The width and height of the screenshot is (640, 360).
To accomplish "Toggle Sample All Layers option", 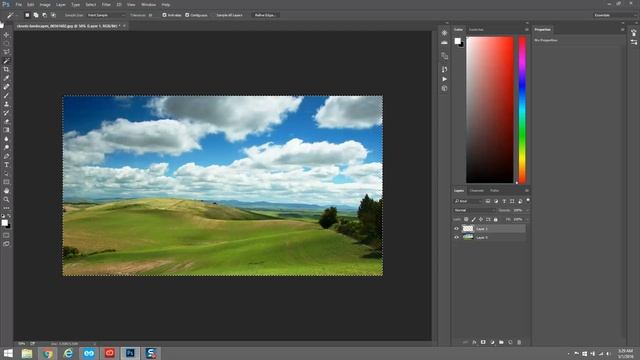I will coord(229,15).
